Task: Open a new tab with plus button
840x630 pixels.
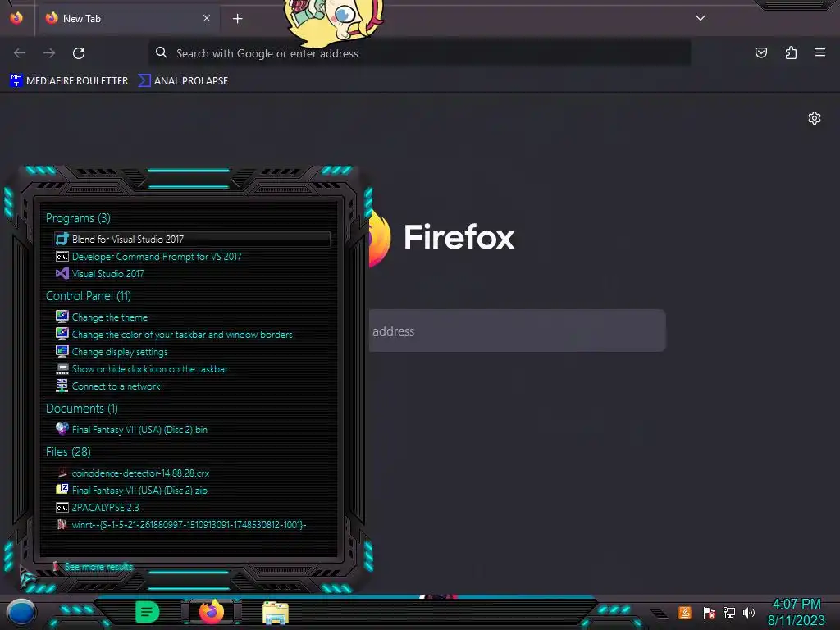Action: [x=237, y=19]
